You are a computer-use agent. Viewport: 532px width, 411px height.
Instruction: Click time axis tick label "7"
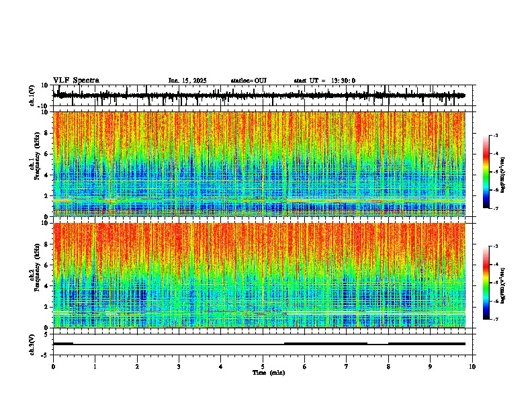pos(347,367)
